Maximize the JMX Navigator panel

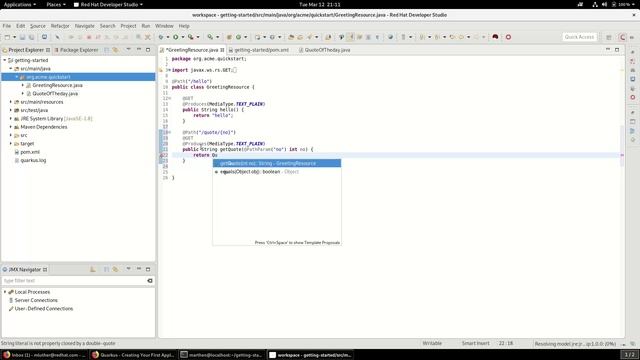148,269
